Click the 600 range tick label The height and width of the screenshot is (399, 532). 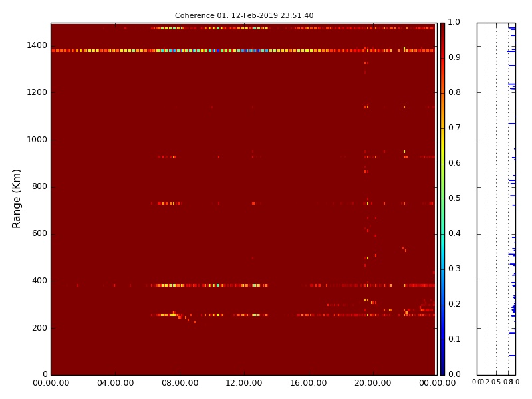coord(39,234)
